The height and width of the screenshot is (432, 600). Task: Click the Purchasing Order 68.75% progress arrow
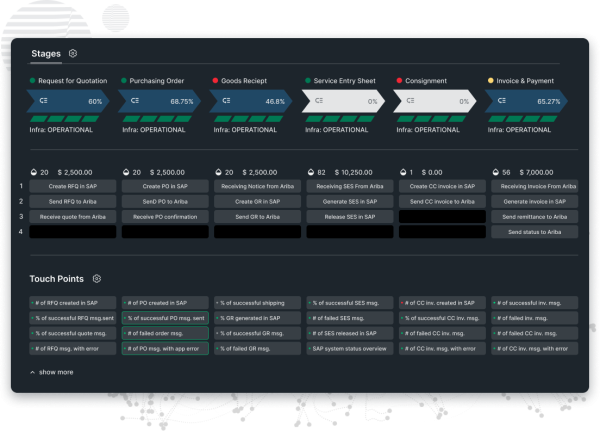160,101
